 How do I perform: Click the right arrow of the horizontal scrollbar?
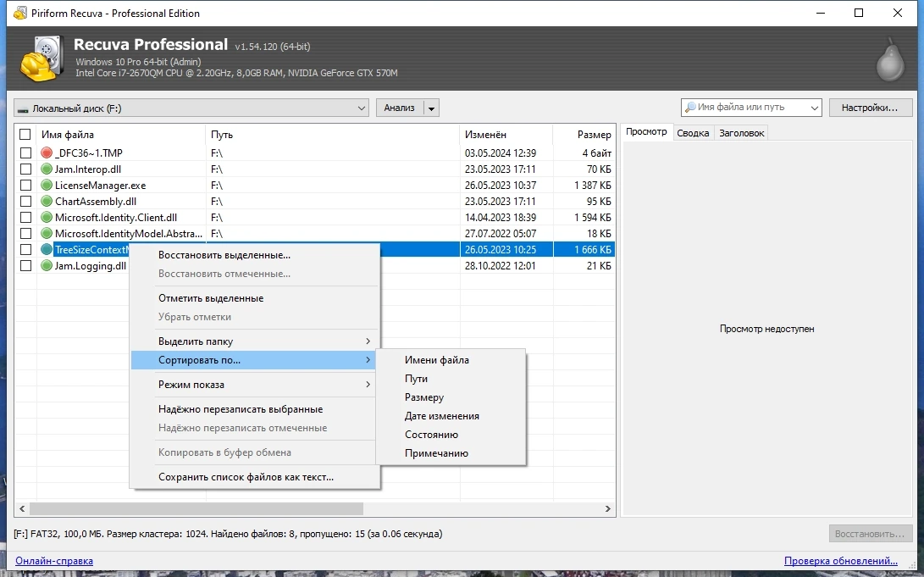[607, 508]
